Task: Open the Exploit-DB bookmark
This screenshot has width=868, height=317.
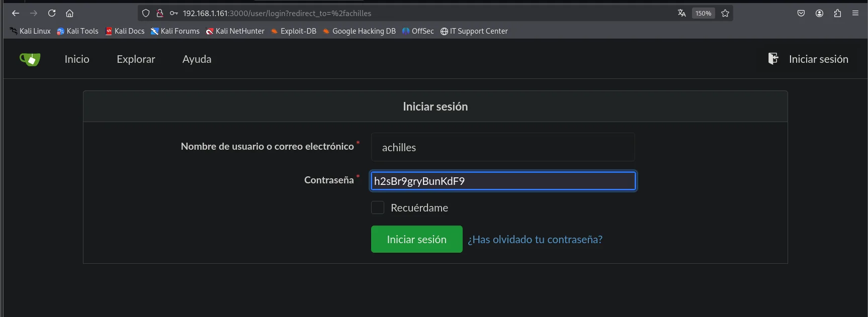Action: pos(294,31)
